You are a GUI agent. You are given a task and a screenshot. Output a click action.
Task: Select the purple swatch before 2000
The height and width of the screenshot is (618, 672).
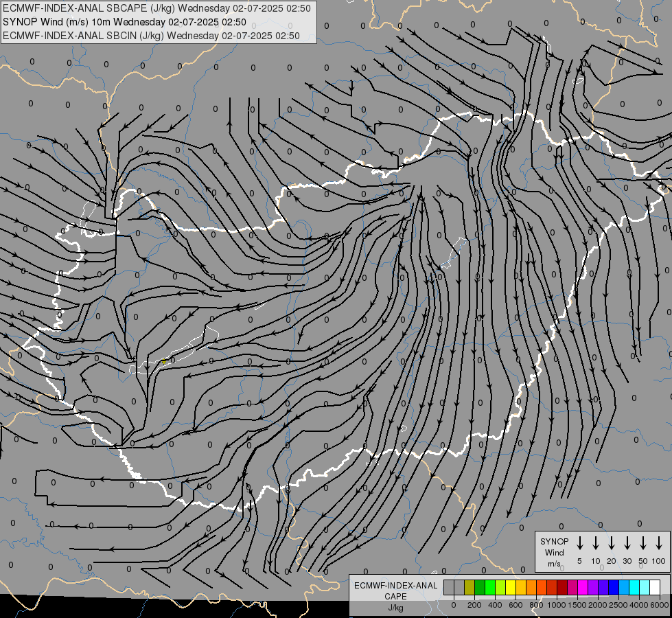pyautogui.click(x=594, y=587)
